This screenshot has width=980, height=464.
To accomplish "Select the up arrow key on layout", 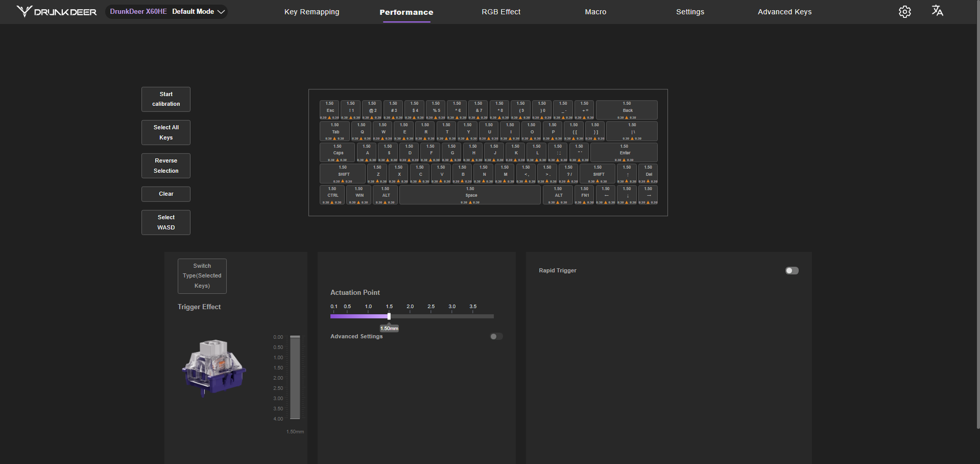I will click(627, 174).
